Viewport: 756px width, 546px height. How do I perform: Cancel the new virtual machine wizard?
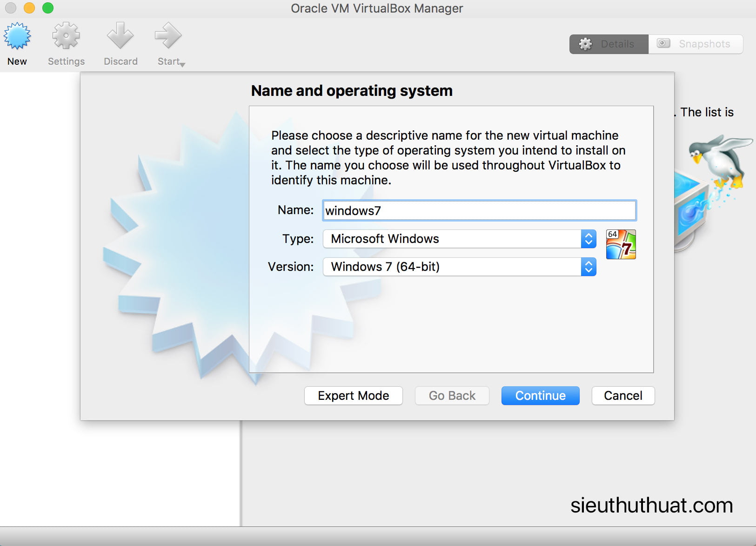pyautogui.click(x=623, y=396)
